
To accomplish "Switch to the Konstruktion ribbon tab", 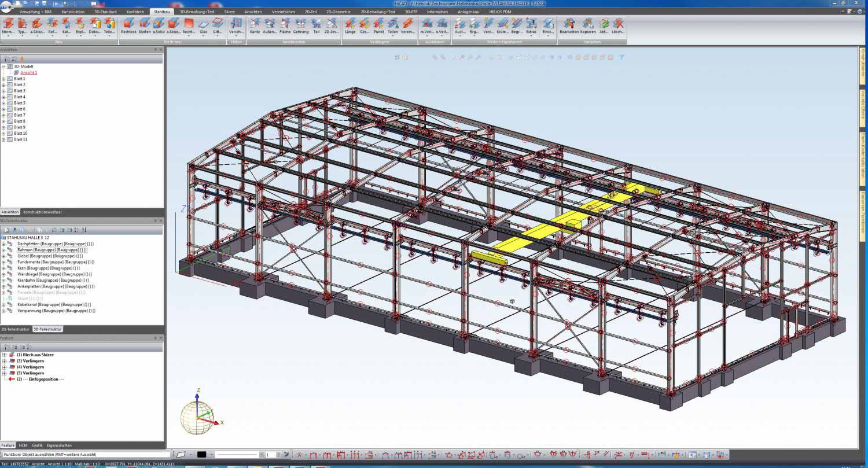I will 73,12.
